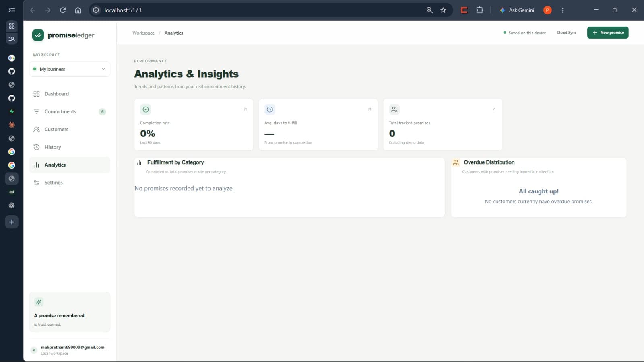Click the Completion rate check circle icon
Viewport: 644px width, 362px height.
pos(146,109)
